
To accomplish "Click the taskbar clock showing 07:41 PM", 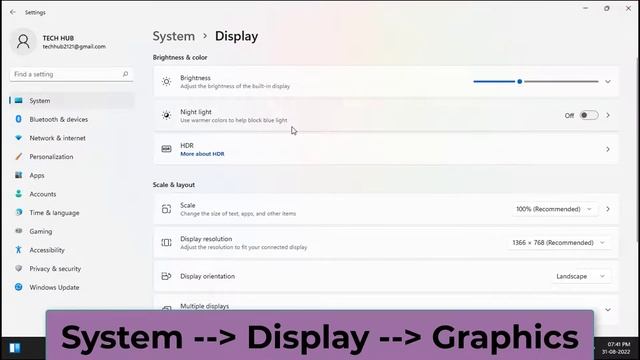I will coord(616,348).
